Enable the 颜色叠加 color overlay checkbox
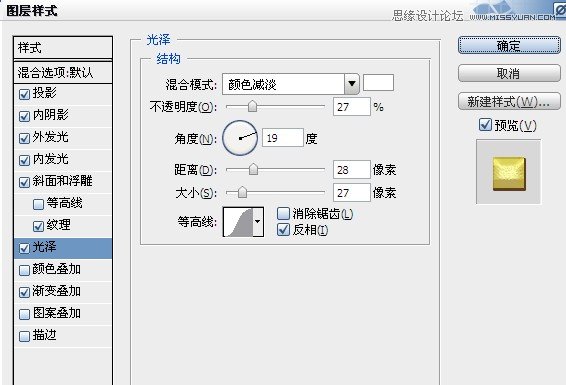Image resolution: width=566 pixels, height=385 pixels. 24,271
